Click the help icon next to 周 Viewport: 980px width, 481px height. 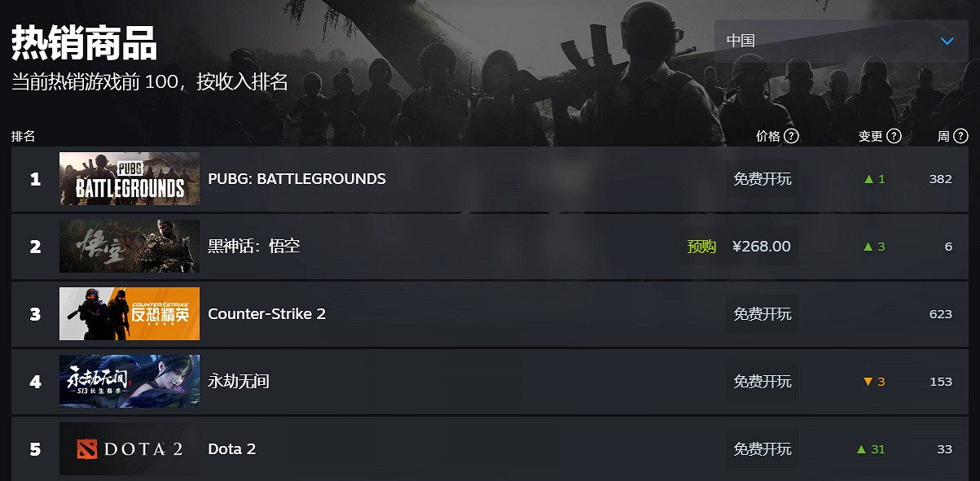960,136
